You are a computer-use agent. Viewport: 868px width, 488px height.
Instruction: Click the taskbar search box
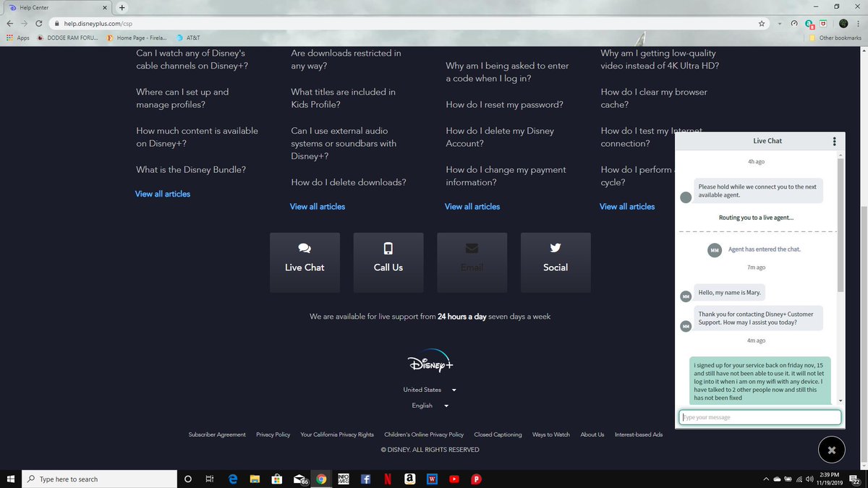99,479
